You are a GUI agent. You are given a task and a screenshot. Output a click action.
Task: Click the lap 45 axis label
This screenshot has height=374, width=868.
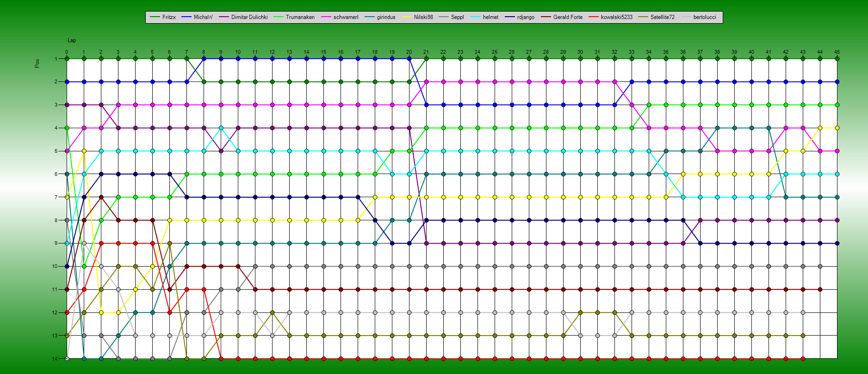[x=837, y=52]
